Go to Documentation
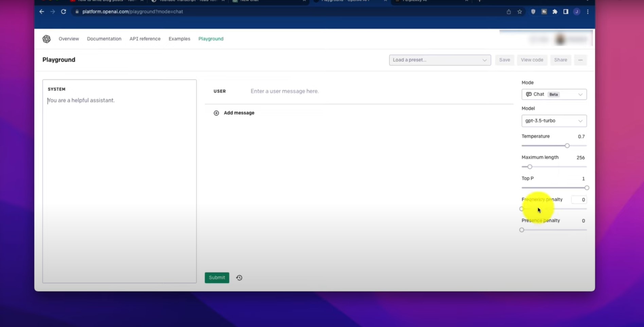The image size is (644, 327). tap(104, 39)
